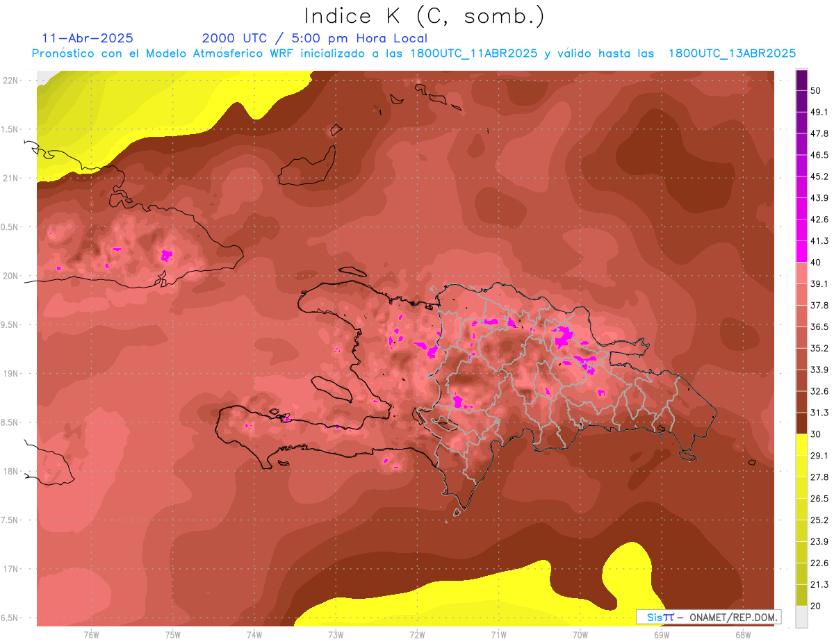Click the '23.9' color bar label
The width and height of the screenshot is (834, 644).
[819, 542]
